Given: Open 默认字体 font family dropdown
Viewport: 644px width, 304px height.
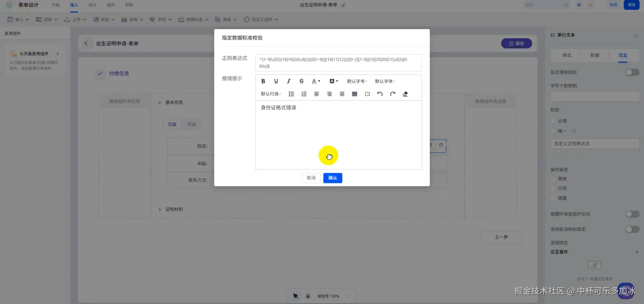Looking at the screenshot, I should (385, 81).
